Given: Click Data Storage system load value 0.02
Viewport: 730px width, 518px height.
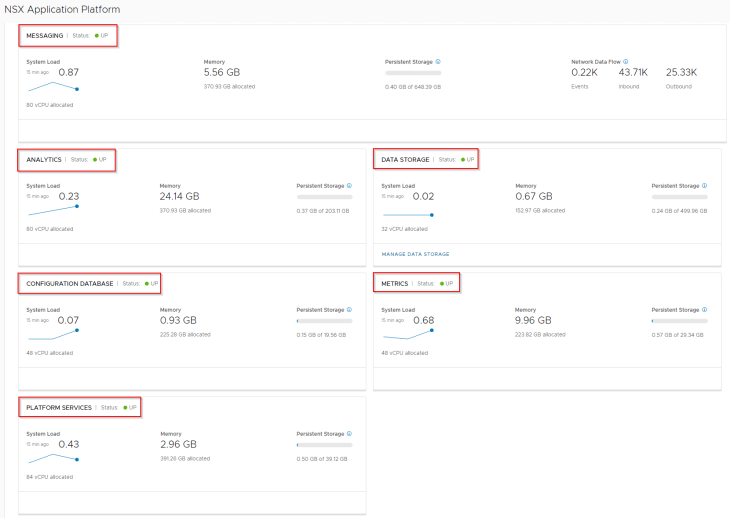Looking at the screenshot, I should click(x=423, y=196).
